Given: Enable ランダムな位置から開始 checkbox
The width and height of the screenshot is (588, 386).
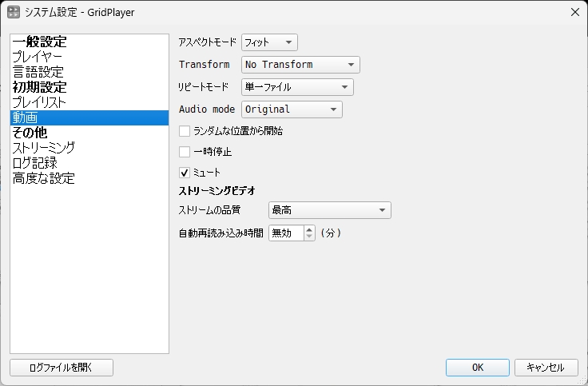Looking at the screenshot, I should 185,131.
